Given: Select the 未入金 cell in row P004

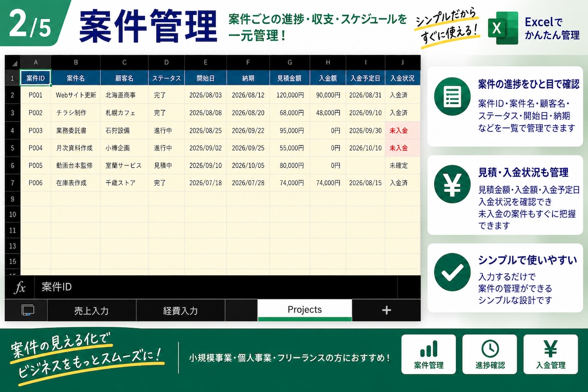Looking at the screenshot, I should pyautogui.click(x=402, y=148).
